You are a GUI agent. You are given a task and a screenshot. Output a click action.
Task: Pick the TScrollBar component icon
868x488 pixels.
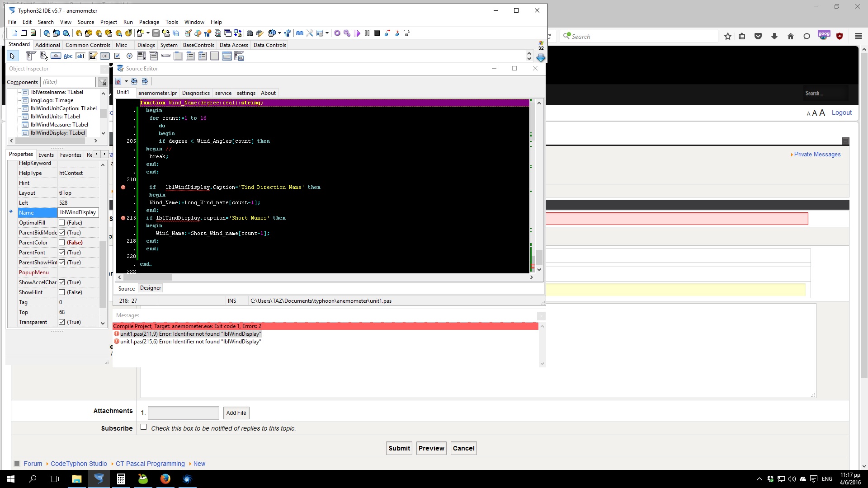point(166,56)
